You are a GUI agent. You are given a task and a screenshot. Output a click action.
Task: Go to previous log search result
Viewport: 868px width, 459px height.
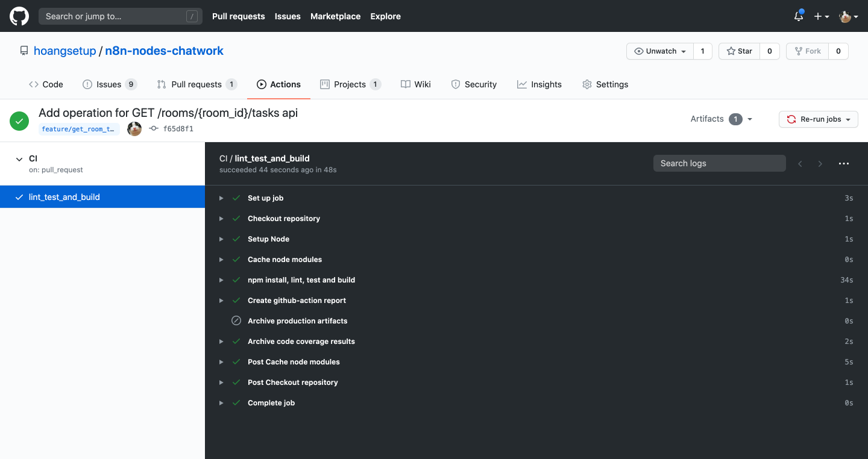pyautogui.click(x=800, y=163)
